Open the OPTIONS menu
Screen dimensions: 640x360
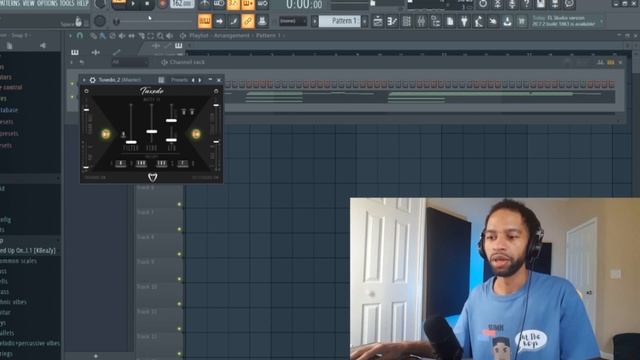[47, 3]
